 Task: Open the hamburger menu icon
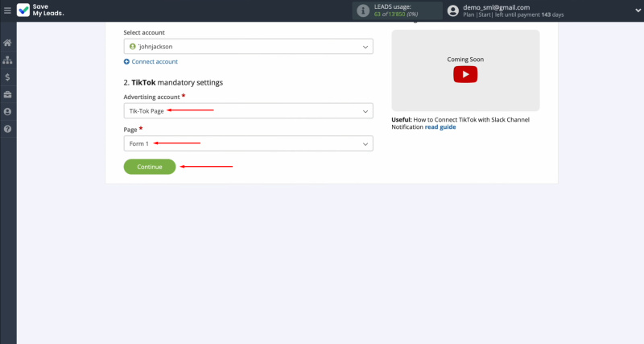point(7,10)
